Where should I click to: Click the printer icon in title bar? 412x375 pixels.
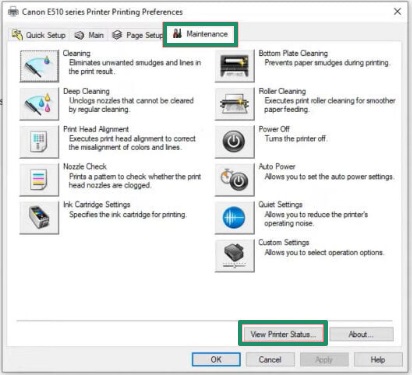(13, 12)
